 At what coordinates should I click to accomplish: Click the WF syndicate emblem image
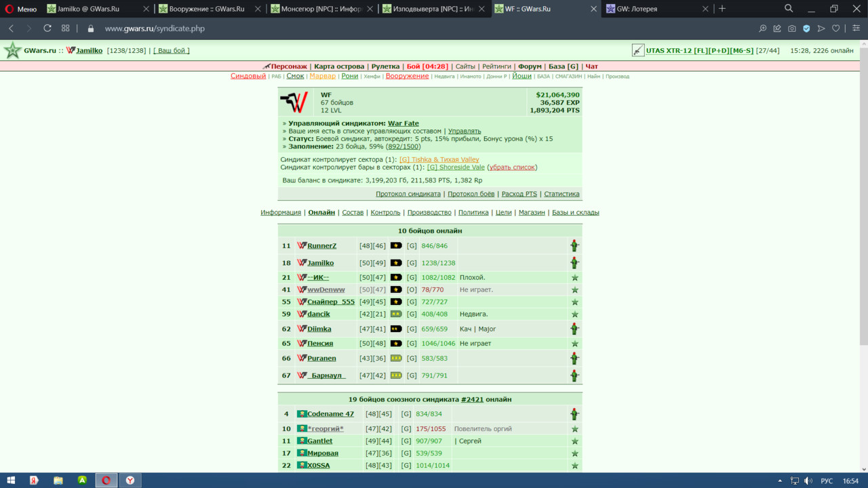click(294, 102)
